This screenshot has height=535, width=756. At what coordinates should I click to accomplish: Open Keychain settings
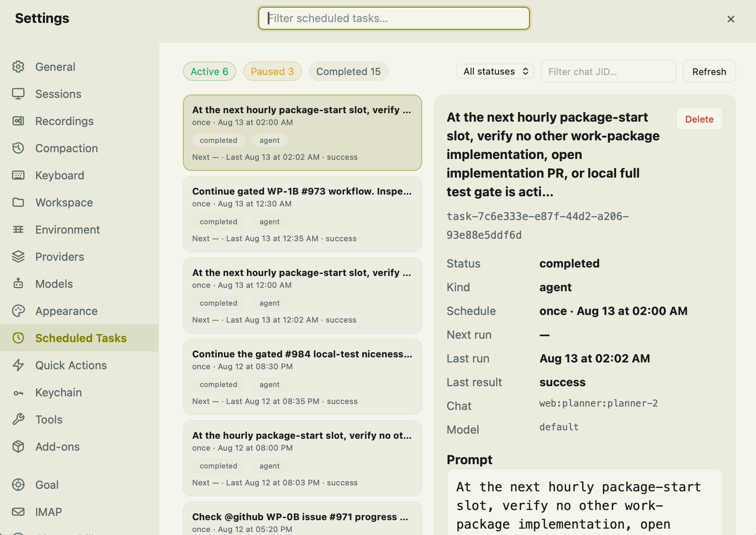[79, 392]
